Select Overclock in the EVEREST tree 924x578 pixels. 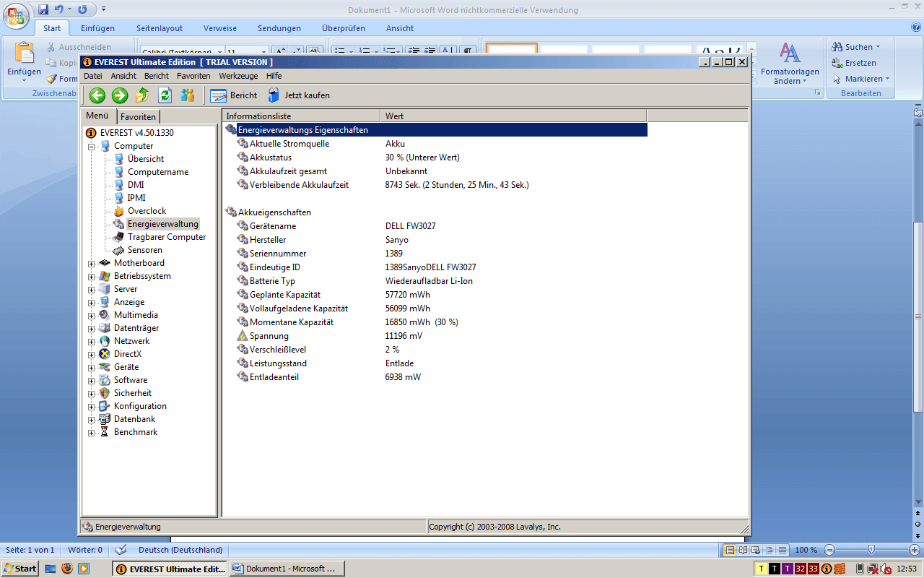pos(147,211)
